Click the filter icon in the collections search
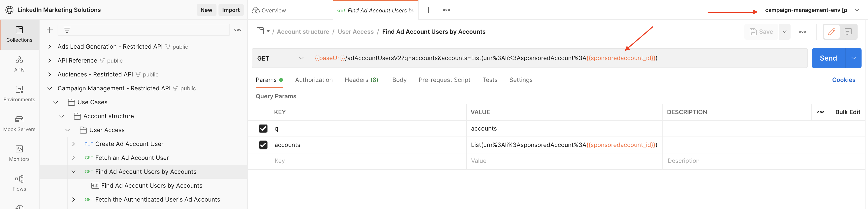Image resolution: width=868 pixels, height=209 pixels. pyautogui.click(x=67, y=30)
